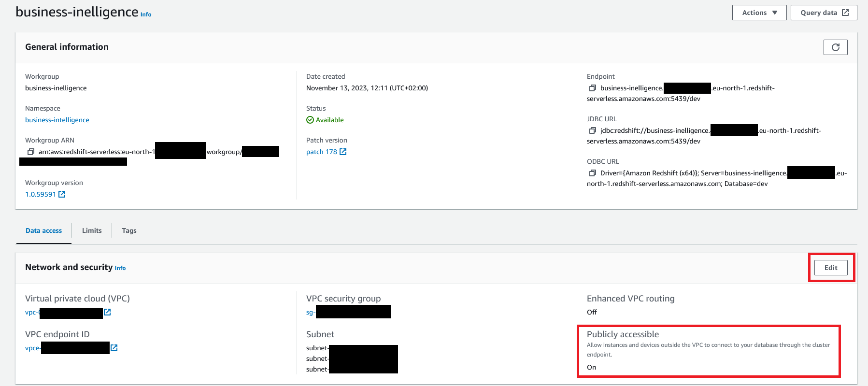Open workgroup version 1.0.59591 link
This screenshot has width=868, height=386.
41,194
